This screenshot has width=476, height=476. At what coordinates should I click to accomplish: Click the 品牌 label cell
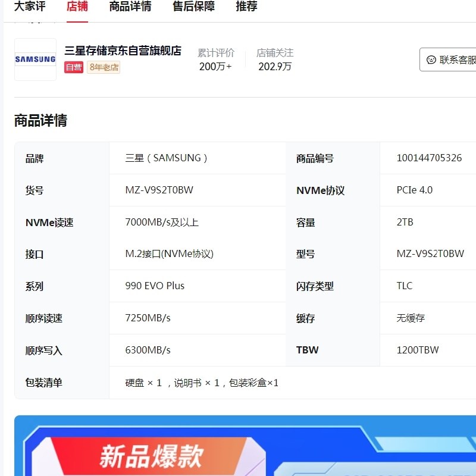coord(62,158)
